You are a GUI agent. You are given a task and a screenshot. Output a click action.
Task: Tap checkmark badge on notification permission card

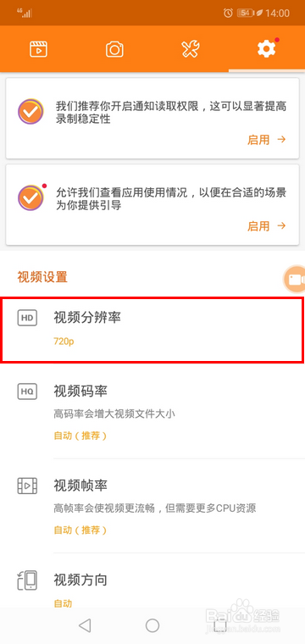pyautogui.click(x=30, y=112)
